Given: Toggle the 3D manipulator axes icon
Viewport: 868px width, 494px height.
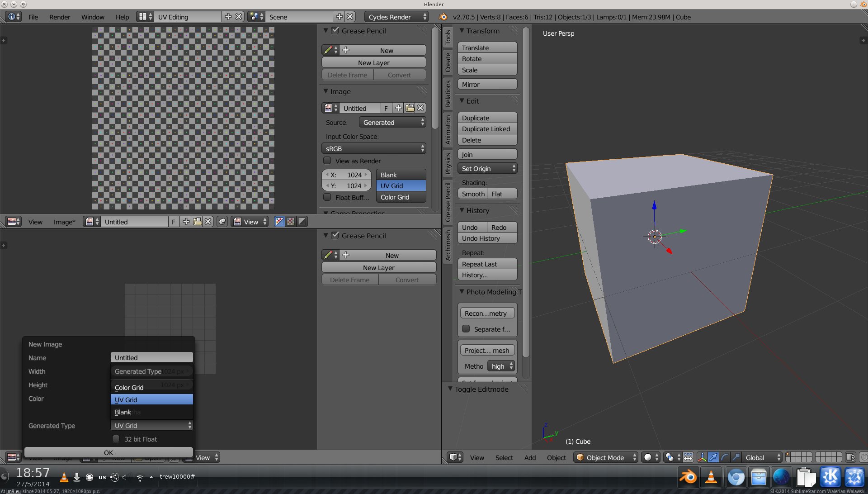Looking at the screenshot, I should click(702, 457).
